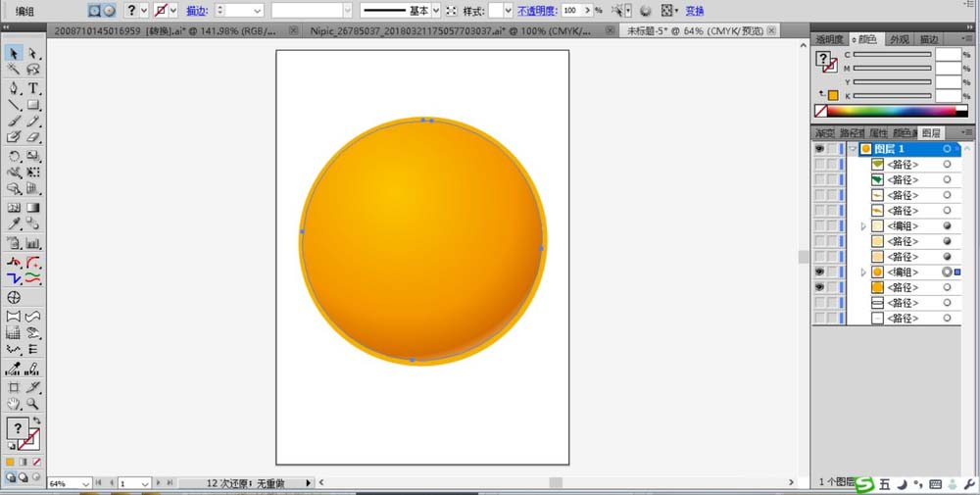980x495 pixels.
Task: Choose the Hand tool
Action: [x=14, y=404]
